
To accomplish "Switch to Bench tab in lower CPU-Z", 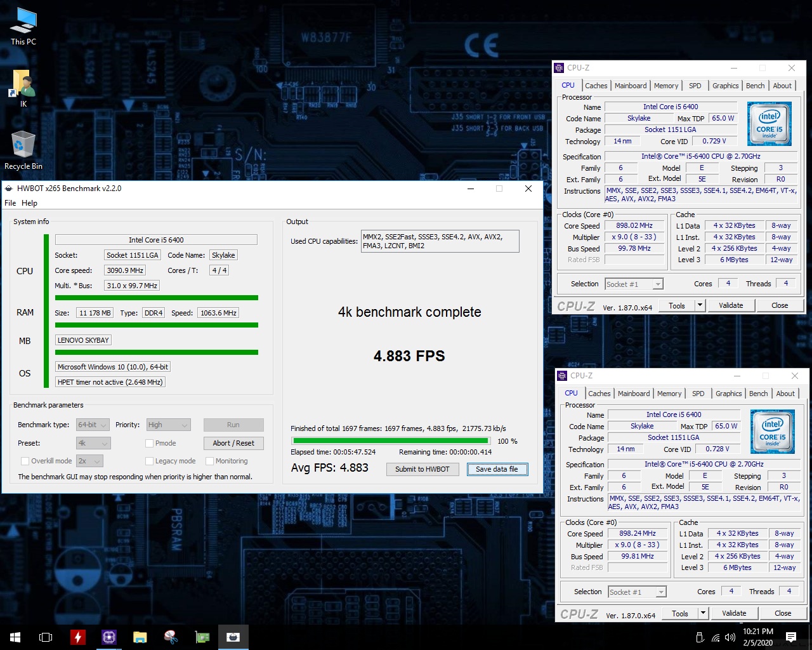I will coord(758,394).
